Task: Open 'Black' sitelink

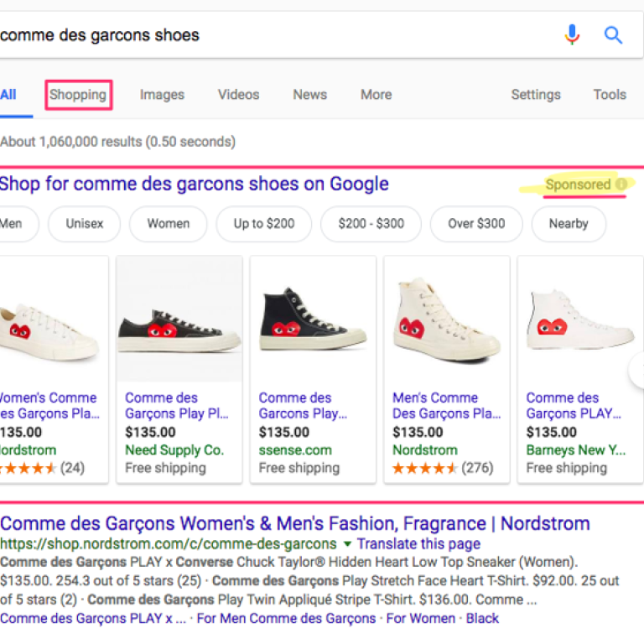Action: click(482, 618)
